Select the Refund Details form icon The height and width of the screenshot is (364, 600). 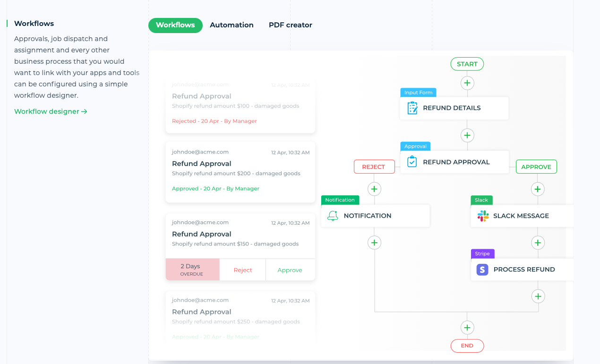pyautogui.click(x=413, y=108)
